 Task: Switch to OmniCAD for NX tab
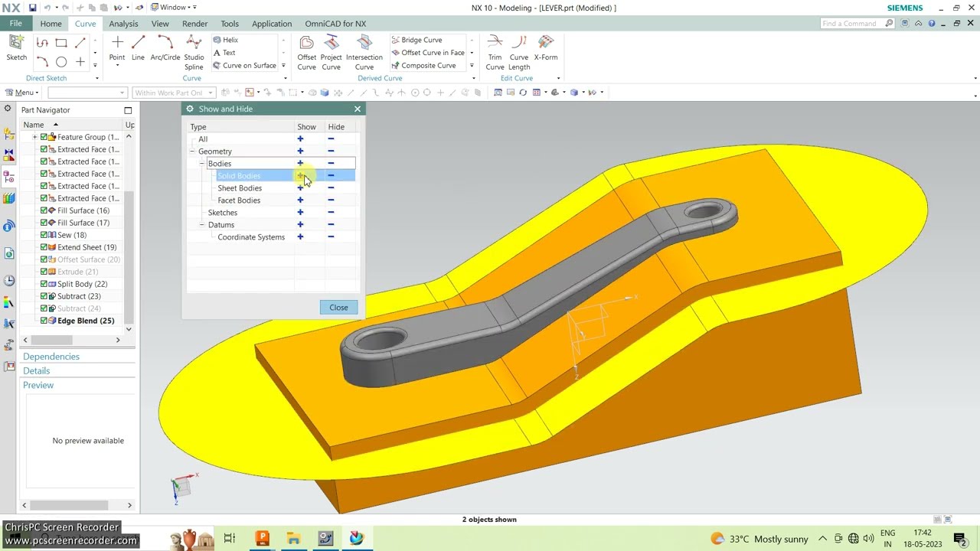pyautogui.click(x=335, y=24)
